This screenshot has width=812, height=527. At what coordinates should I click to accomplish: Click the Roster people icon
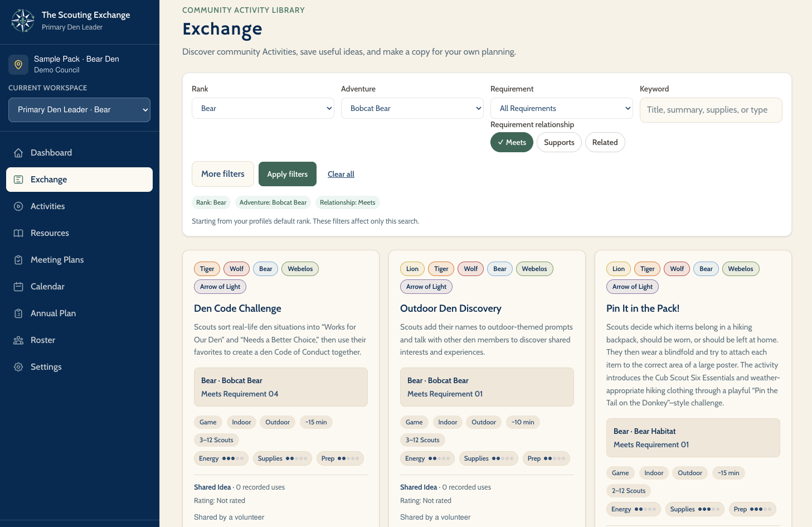[18, 340]
